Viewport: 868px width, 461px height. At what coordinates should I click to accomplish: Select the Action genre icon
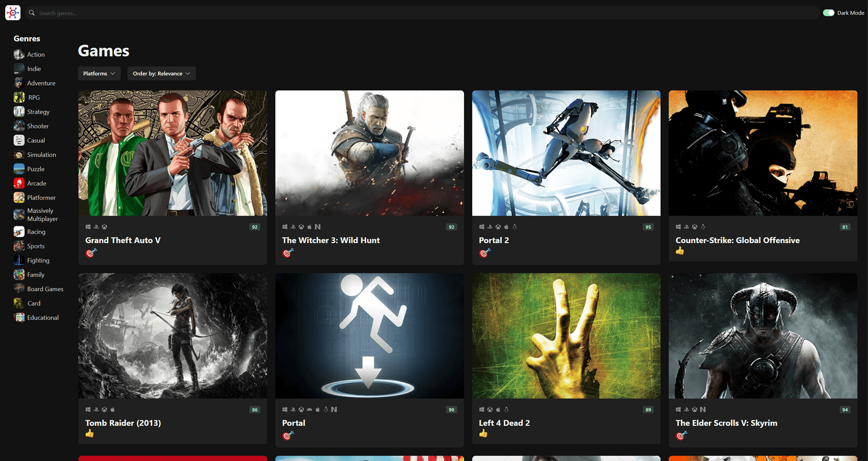[x=19, y=54]
